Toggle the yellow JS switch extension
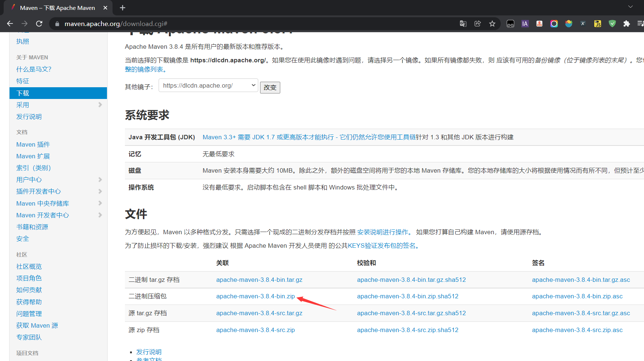Viewport: 644px width, 361px height. pyautogui.click(x=597, y=24)
